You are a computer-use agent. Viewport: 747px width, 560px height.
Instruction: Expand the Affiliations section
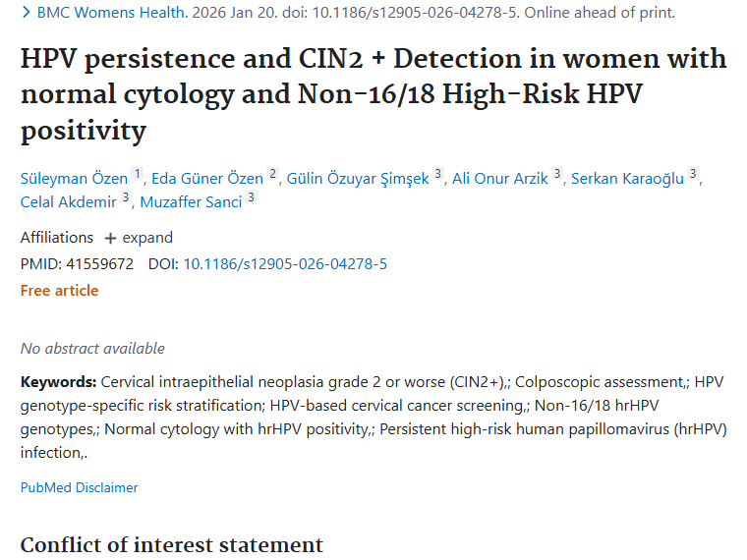pos(139,238)
